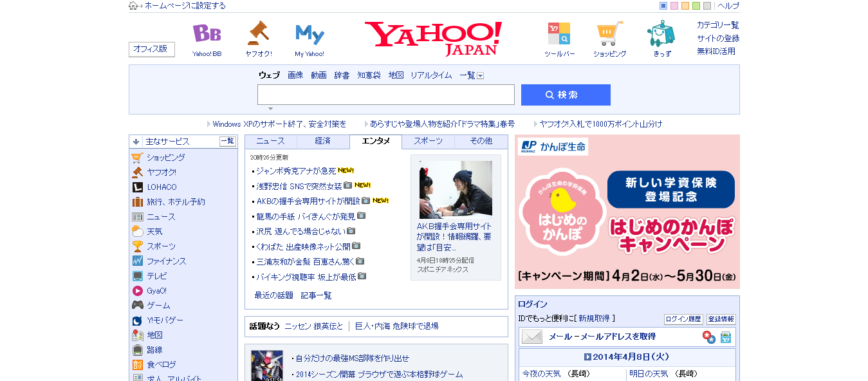Open Windows XPのサポート終了 promo link
This screenshot has width=868, height=381.
pos(279,124)
